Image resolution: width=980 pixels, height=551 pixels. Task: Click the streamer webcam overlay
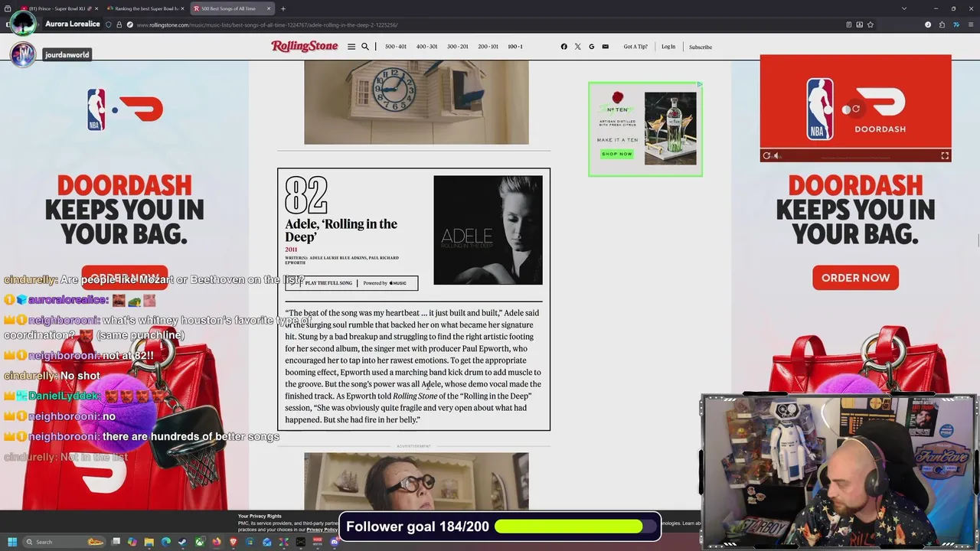click(838, 472)
